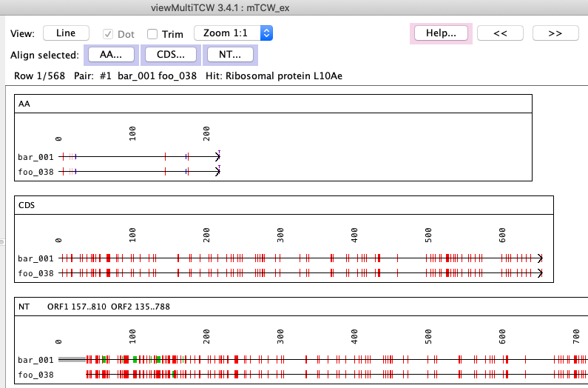Viewport: 588px width, 388px height.
Task: Select bar_001 sequence in AA panel
Action: click(36, 157)
